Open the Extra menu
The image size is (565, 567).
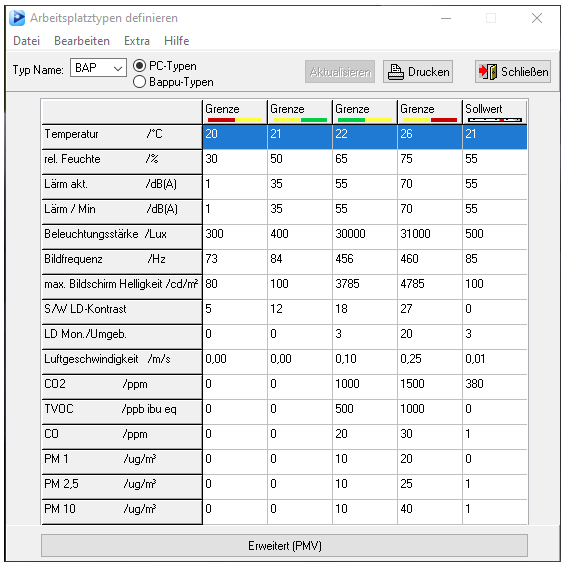point(137,41)
